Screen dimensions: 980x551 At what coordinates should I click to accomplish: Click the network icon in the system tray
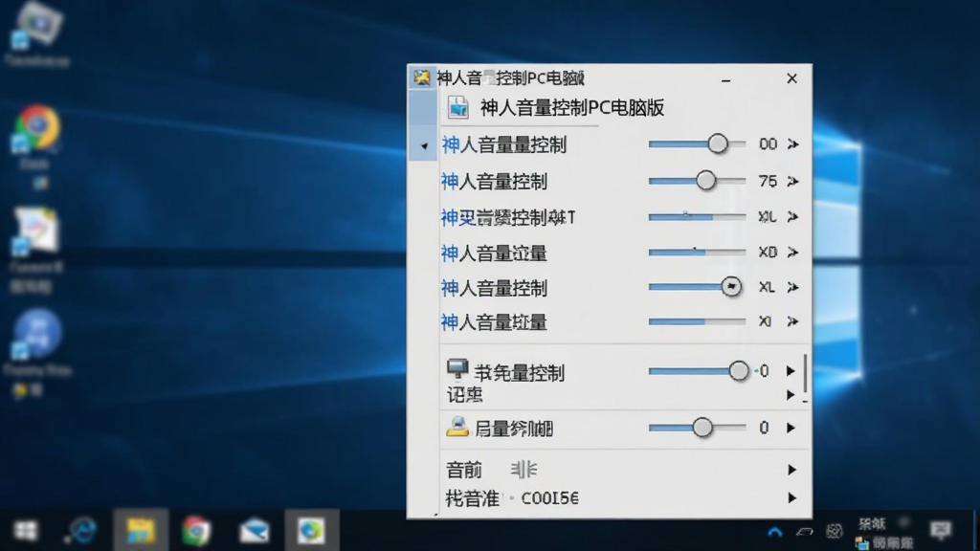pyautogui.click(x=804, y=532)
